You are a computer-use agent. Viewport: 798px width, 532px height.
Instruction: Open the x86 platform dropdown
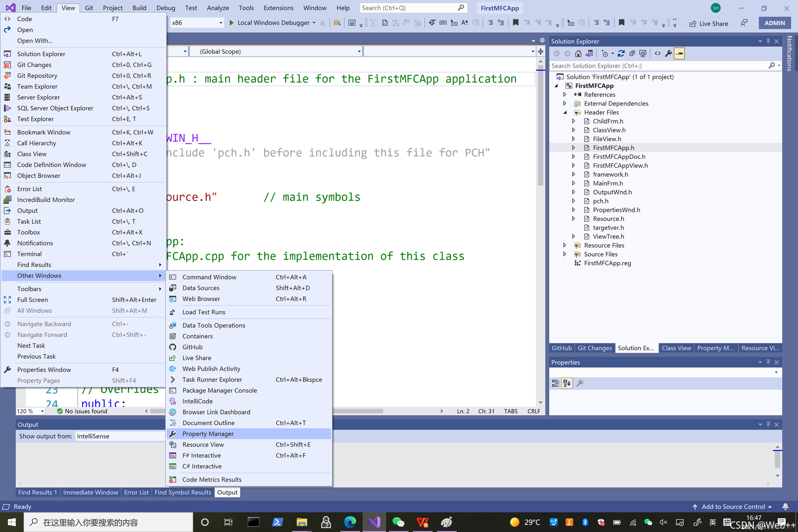click(221, 23)
